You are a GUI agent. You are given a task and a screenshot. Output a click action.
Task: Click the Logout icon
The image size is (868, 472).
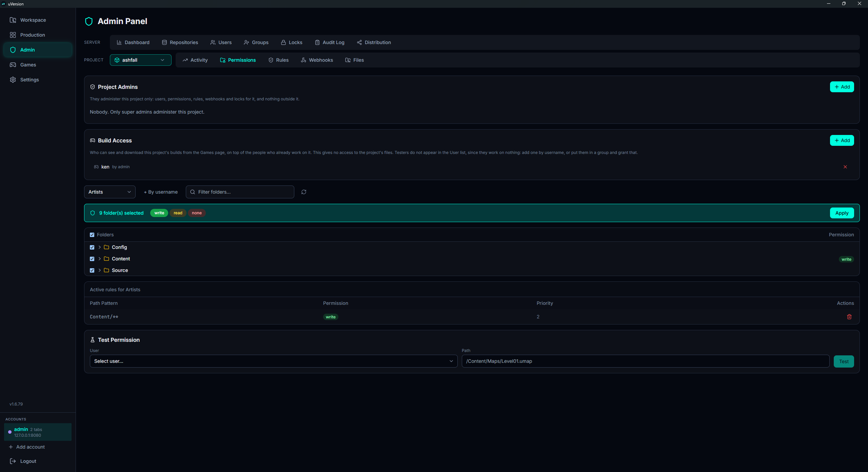pyautogui.click(x=13, y=461)
